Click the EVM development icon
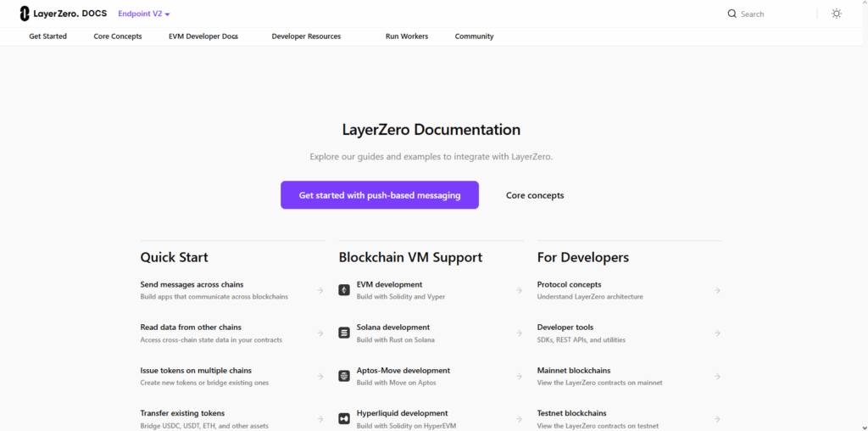Screen dimensions: 868x431 click(x=344, y=290)
